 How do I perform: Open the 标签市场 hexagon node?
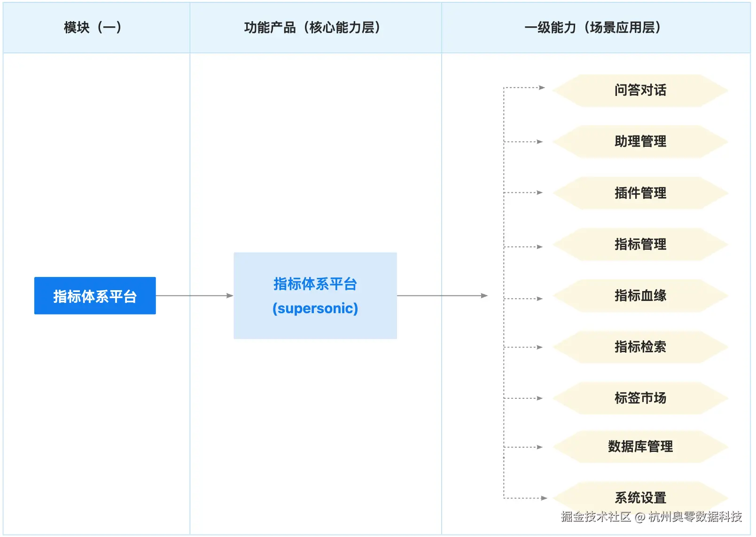[641, 398]
